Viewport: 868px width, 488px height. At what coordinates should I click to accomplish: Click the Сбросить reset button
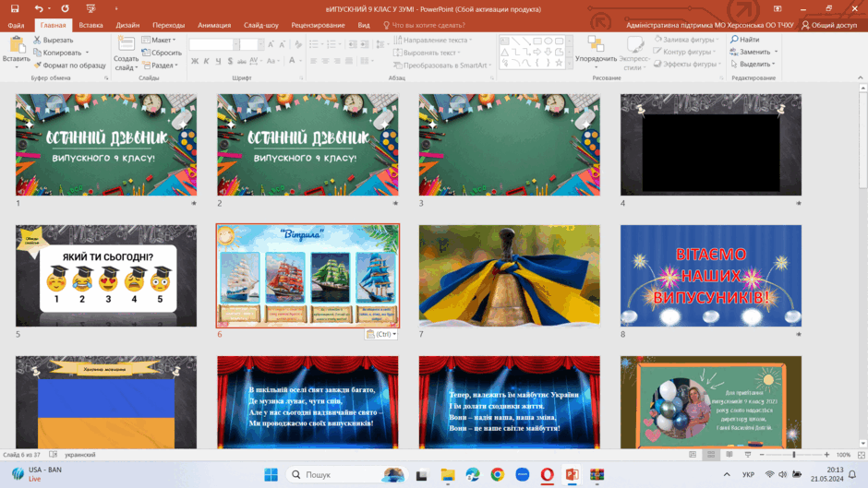(162, 53)
